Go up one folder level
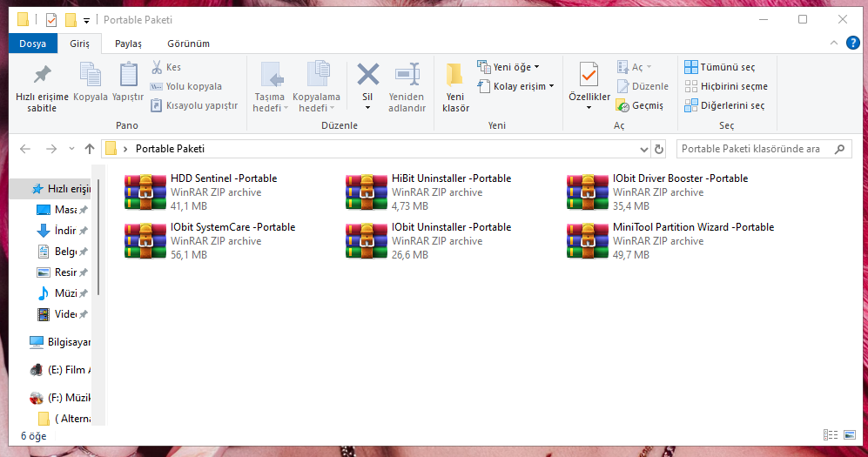Viewport: 868px width, 457px height. point(89,149)
